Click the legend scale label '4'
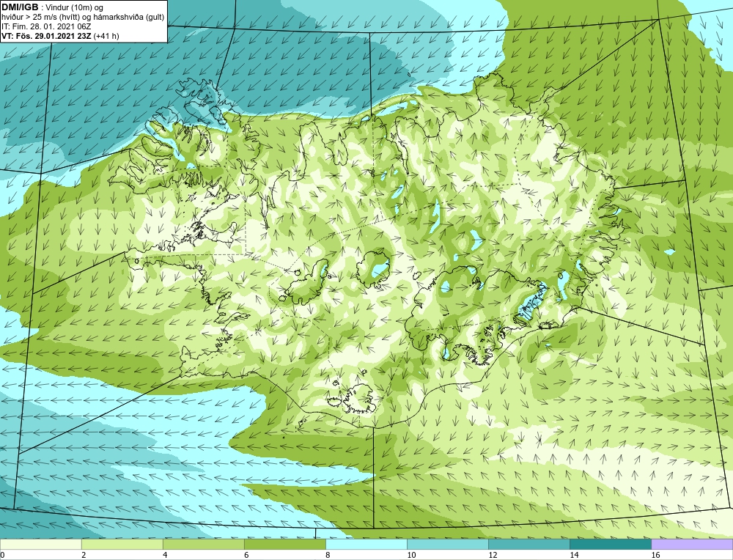Image resolution: width=733 pixels, height=560 pixels. [165, 555]
